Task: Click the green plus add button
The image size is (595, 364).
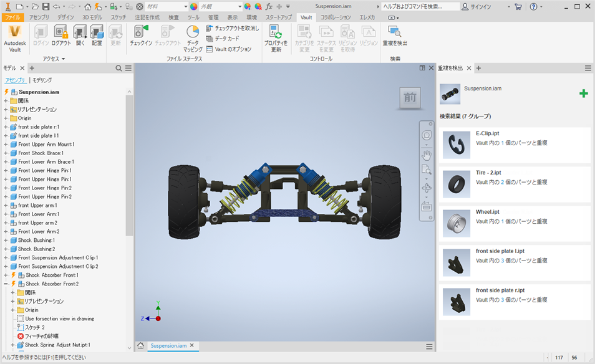Action: tap(584, 93)
